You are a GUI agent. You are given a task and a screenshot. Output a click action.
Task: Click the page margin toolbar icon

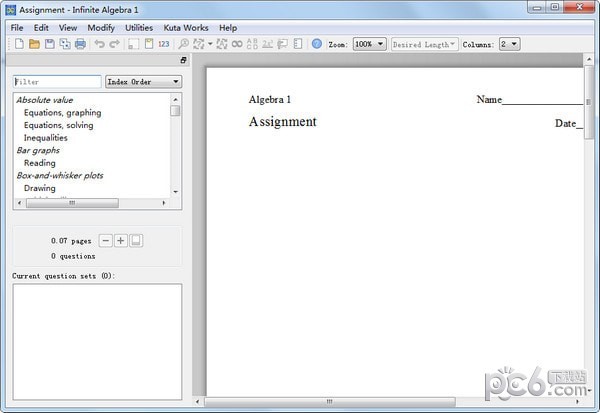pyautogui.click(x=298, y=44)
